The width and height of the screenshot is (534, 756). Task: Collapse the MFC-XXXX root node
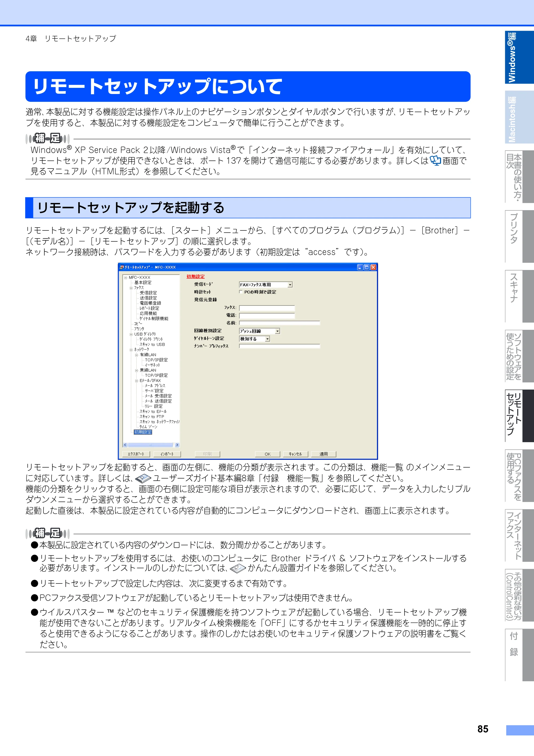click(125, 277)
